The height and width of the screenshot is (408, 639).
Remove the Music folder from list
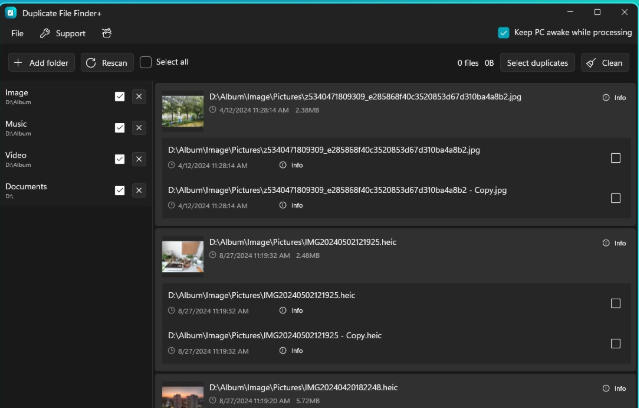pyautogui.click(x=139, y=128)
